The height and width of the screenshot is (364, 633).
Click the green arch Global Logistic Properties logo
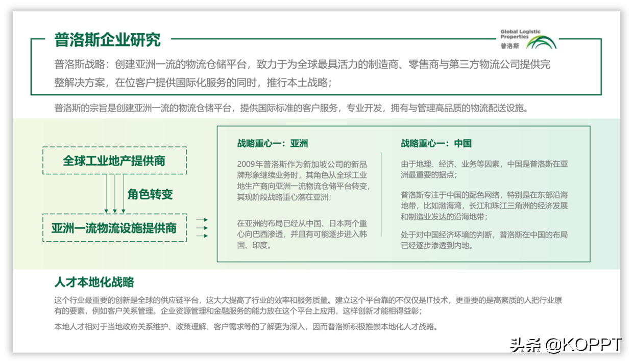tap(541, 42)
